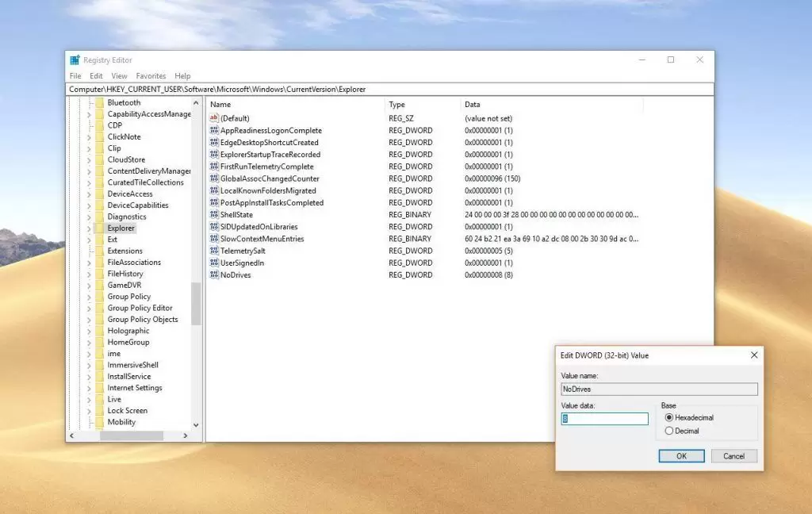Screen dimensions: 812x514
Task: Click the Value data input field
Action: click(604, 419)
